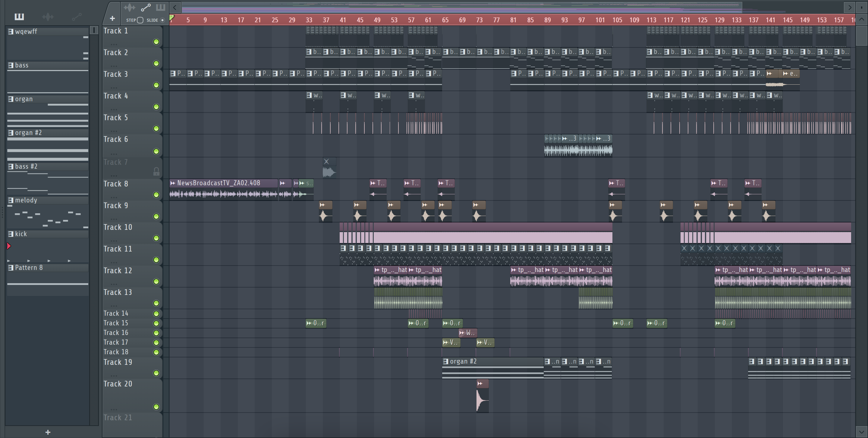Mute Track 16 with its green switch
This screenshot has width=868, height=438.
pyautogui.click(x=156, y=333)
